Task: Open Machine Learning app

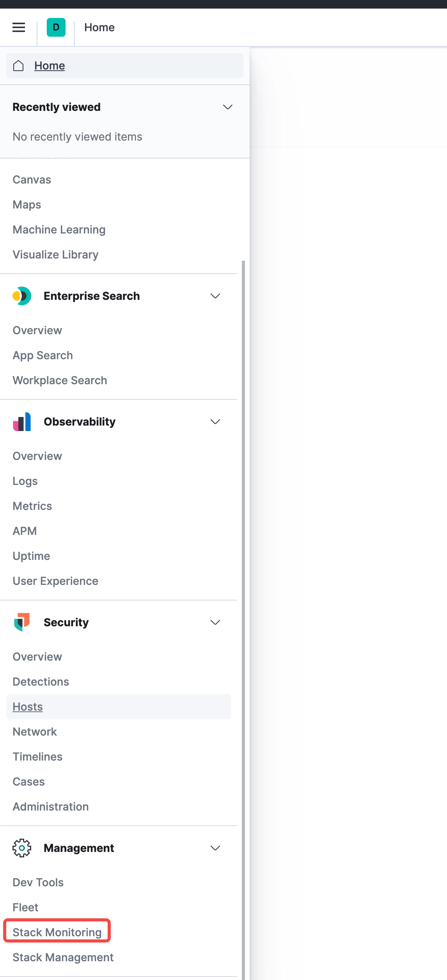Action: pos(59,230)
